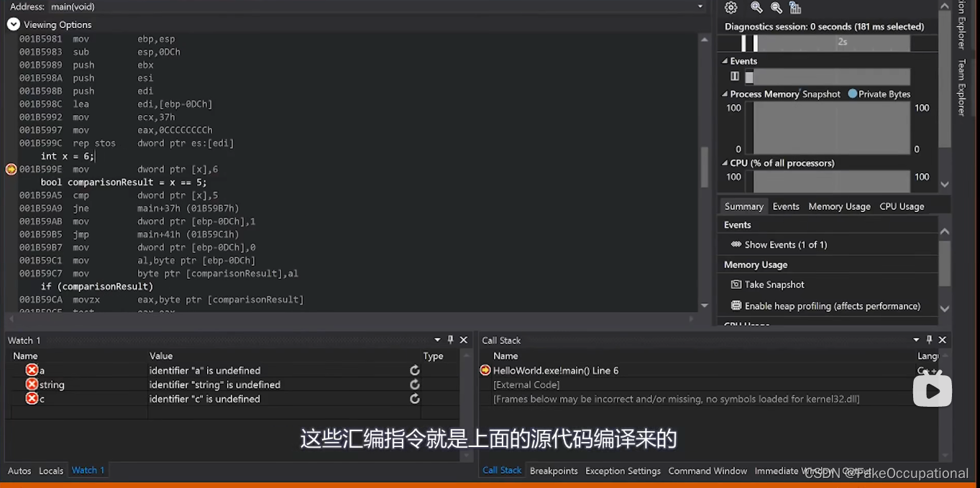Click the 2s selection in the diagnostics timeline

coord(841,42)
